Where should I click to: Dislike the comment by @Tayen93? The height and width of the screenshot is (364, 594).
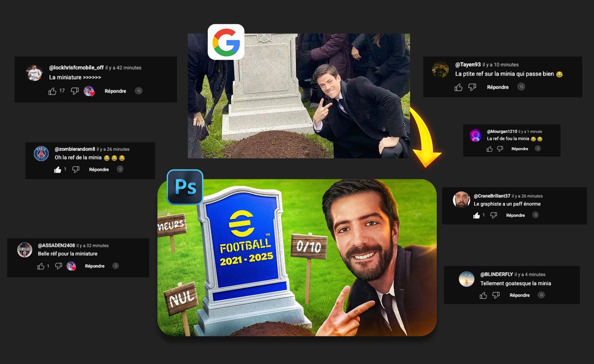472,87
